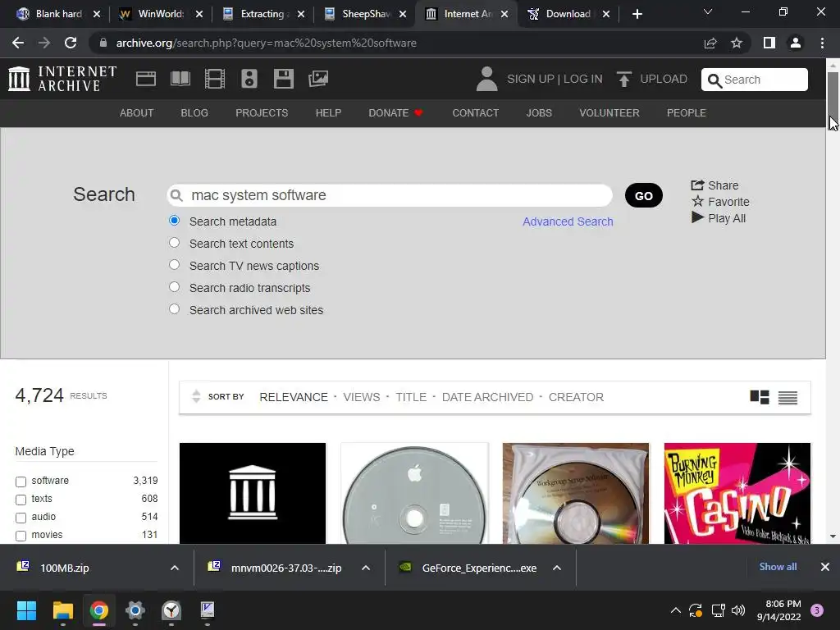Open Advanced Search link
Image resolution: width=840 pixels, height=630 pixels.
568,221
